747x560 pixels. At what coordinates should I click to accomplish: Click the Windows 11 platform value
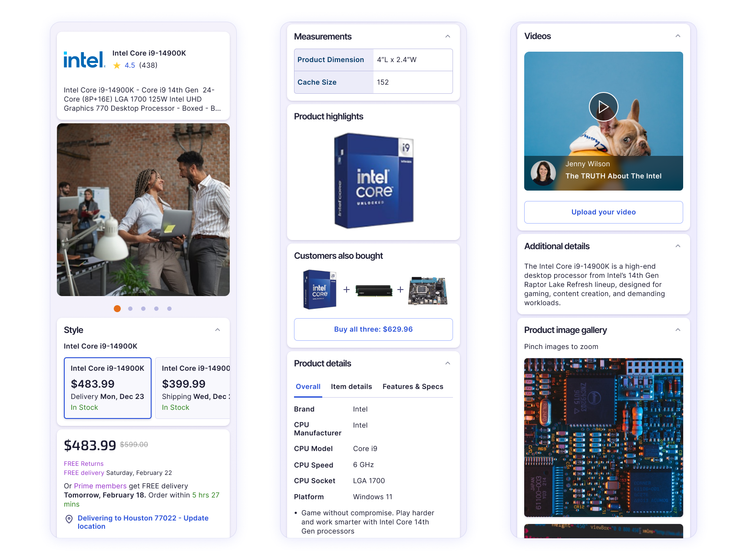point(373,497)
